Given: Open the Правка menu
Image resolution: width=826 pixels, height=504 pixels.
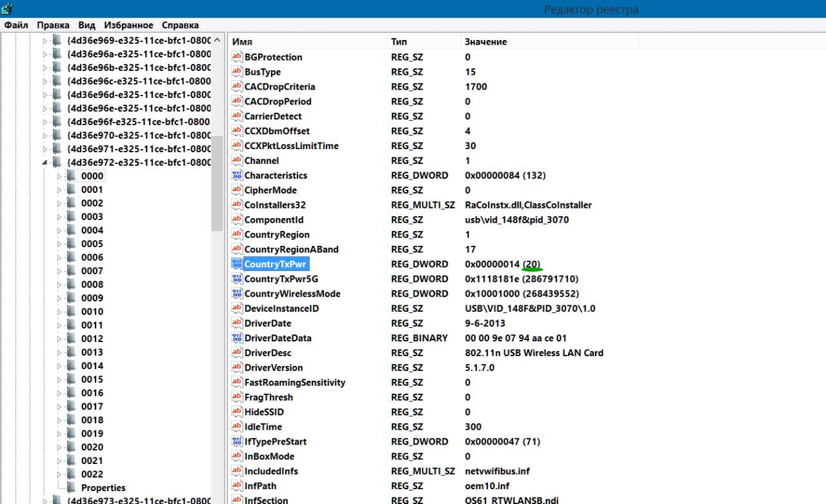Looking at the screenshot, I should click(x=54, y=25).
